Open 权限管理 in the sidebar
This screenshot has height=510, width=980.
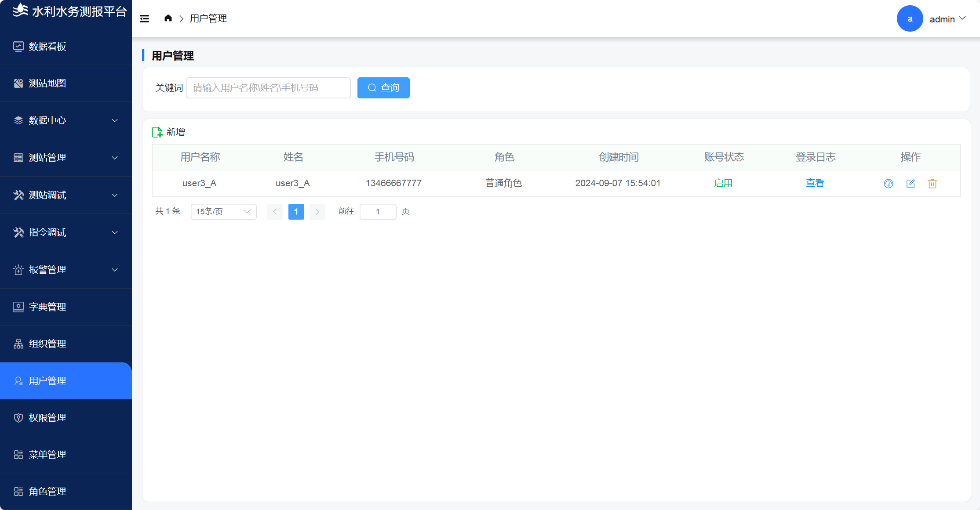[x=47, y=418]
